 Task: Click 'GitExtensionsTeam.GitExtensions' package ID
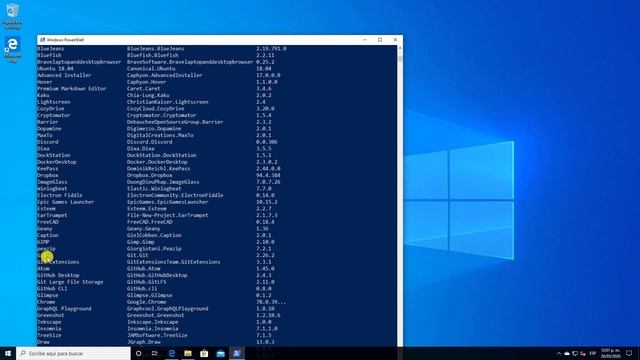tap(173, 262)
